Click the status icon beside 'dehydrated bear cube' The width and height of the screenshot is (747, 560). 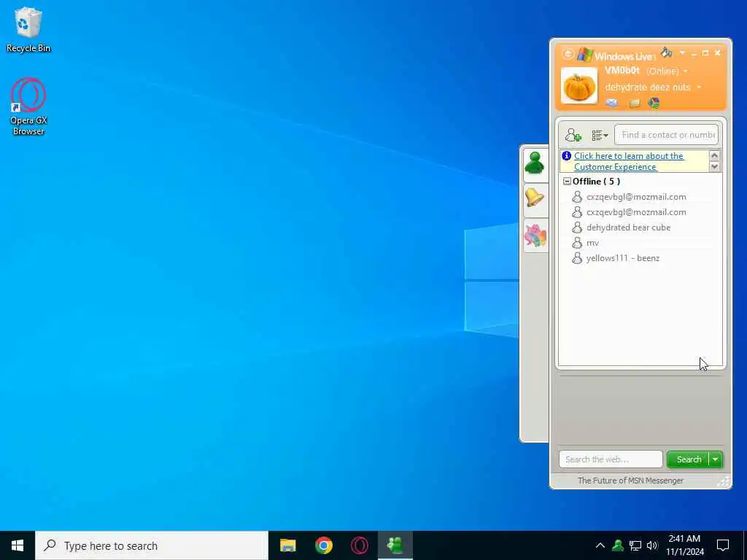(577, 227)
